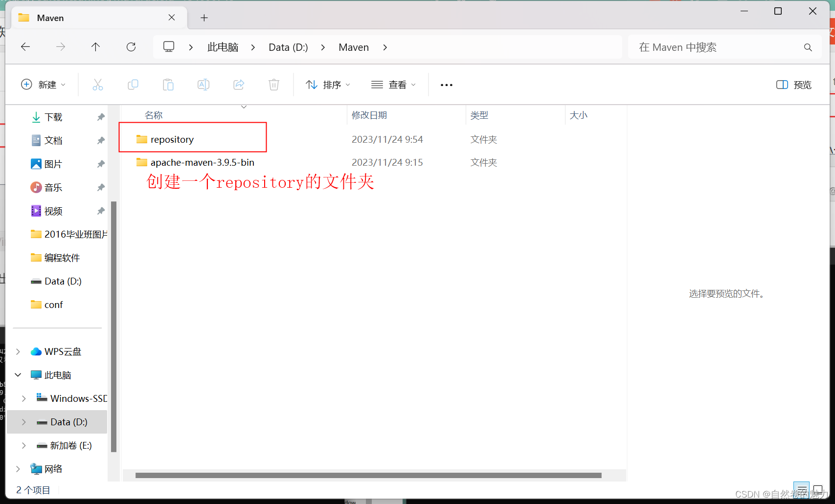Unpin 图片 via its pin icon
Screen dimensions: 835x504
click(101, 164)
